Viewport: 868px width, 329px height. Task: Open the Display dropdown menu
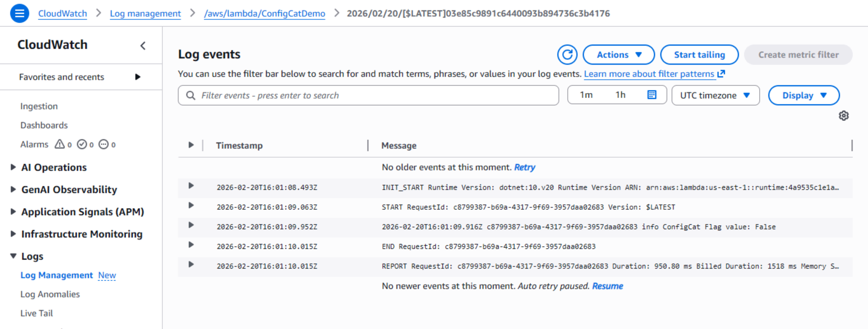point(804,95)
